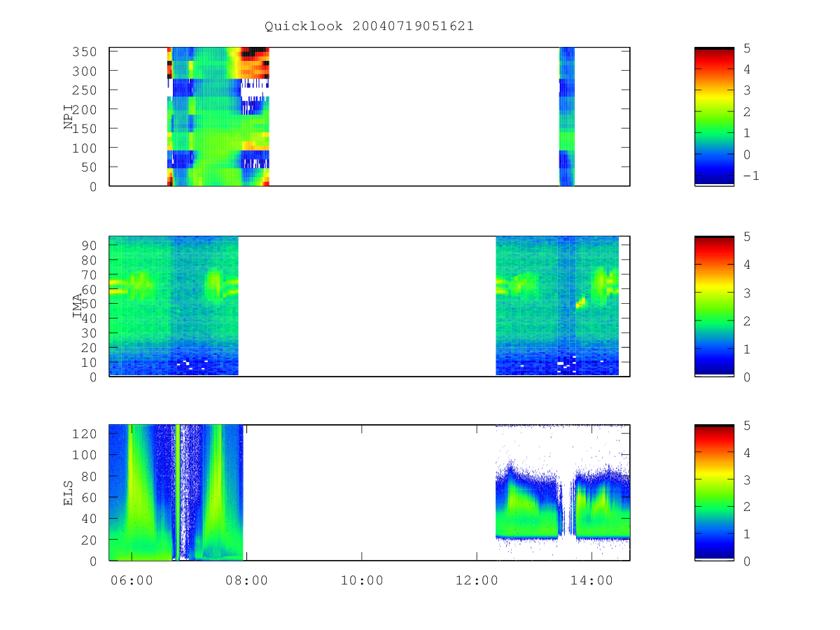
Task: Click the IMA panel color scale bar
Action: [714, 306]
